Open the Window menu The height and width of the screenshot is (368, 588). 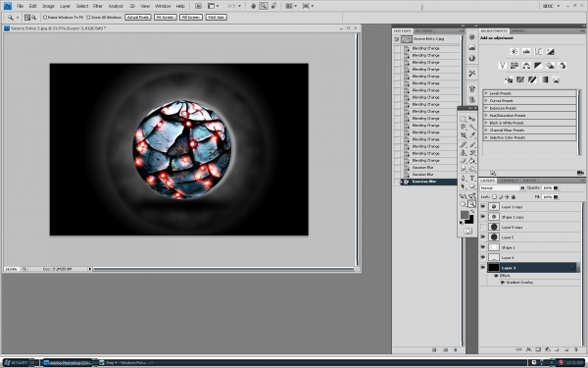(163, 6)
